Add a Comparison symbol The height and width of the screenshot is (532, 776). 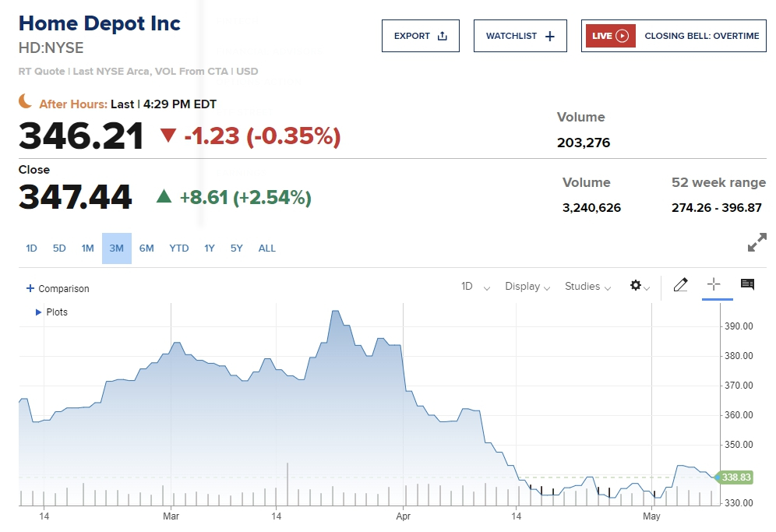coord(58,288)
